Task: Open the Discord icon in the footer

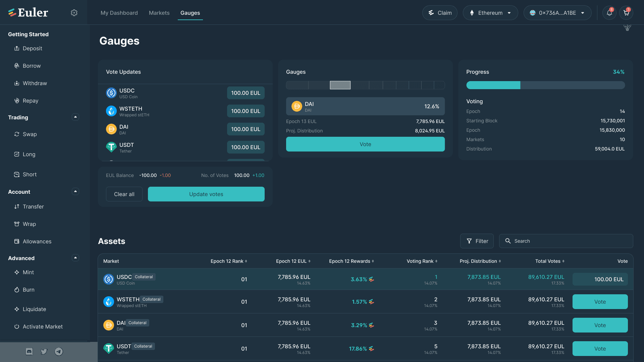Action: (29, 351)
